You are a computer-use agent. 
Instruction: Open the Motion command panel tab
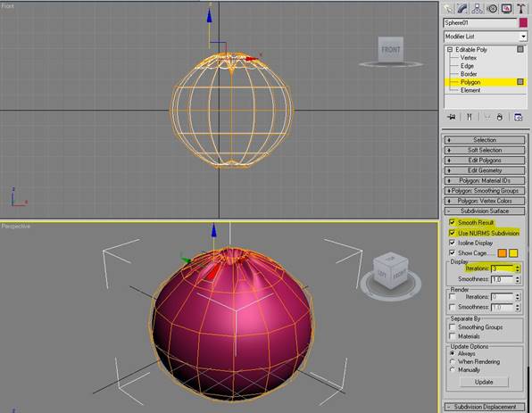click(x=492, y=9)
